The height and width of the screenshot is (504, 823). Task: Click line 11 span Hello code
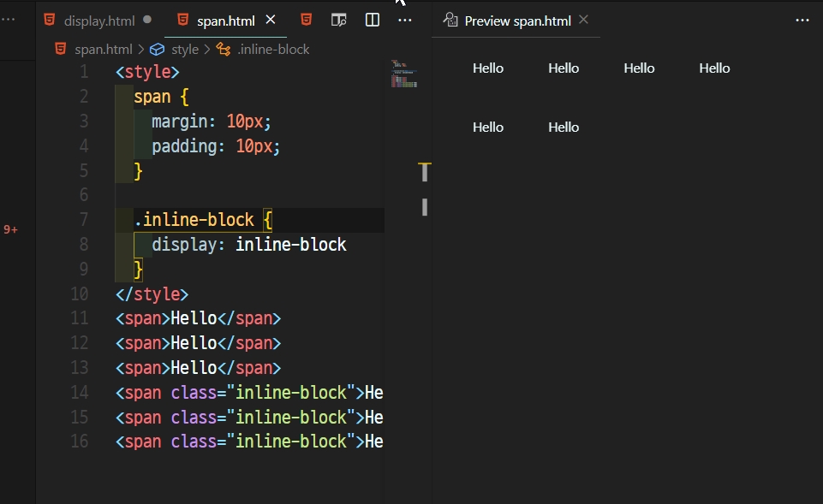[x=198, y=318]
